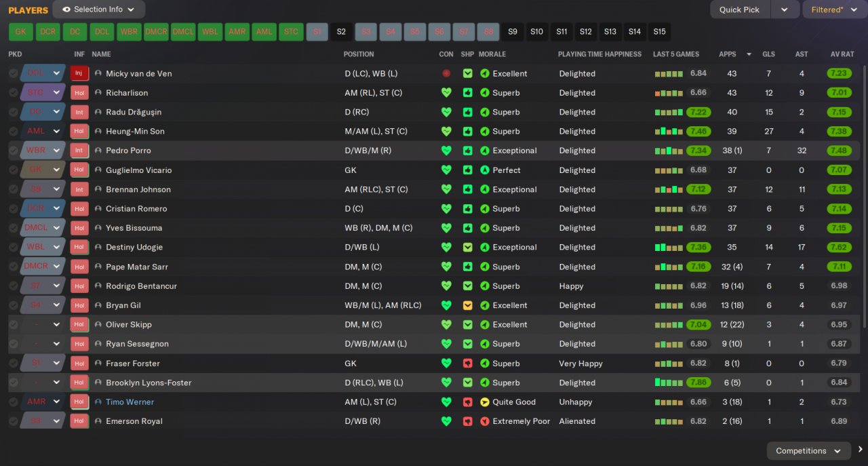
Task: Toggle the selection tick for Destiny Udogie
Action: click(14, 248)
